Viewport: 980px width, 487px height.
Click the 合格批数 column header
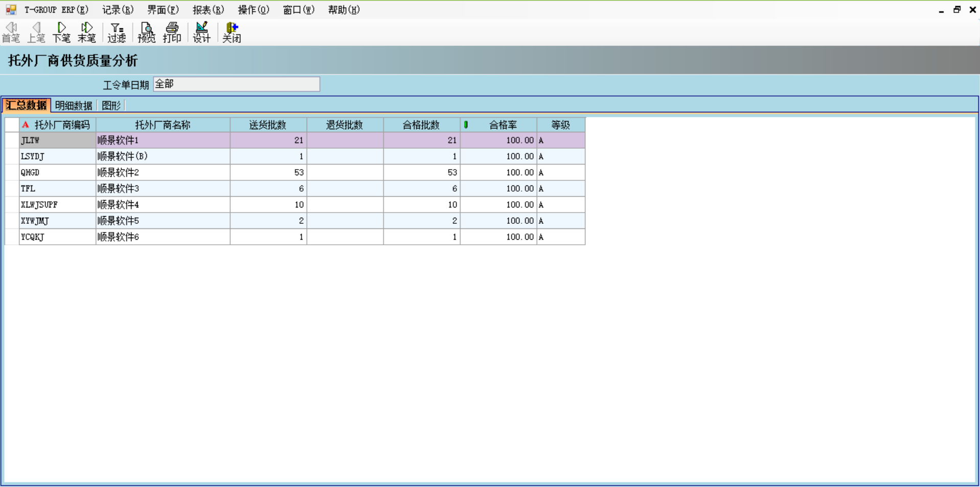pyautogui.click(x=422, y=125)
